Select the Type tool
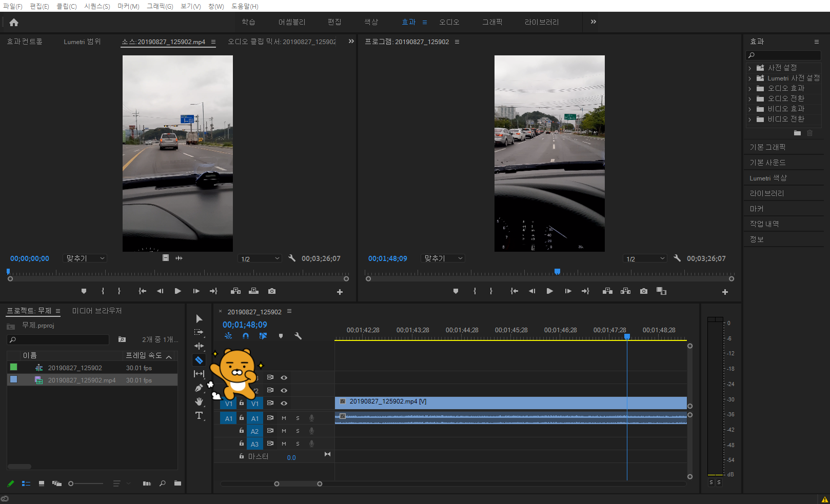Image resolution: width=830 pixels, height=504 pixels. point(199,415)
